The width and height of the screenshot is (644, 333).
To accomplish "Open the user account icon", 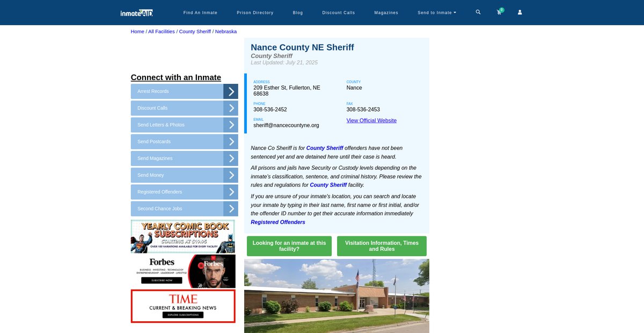I will [519, 12].
